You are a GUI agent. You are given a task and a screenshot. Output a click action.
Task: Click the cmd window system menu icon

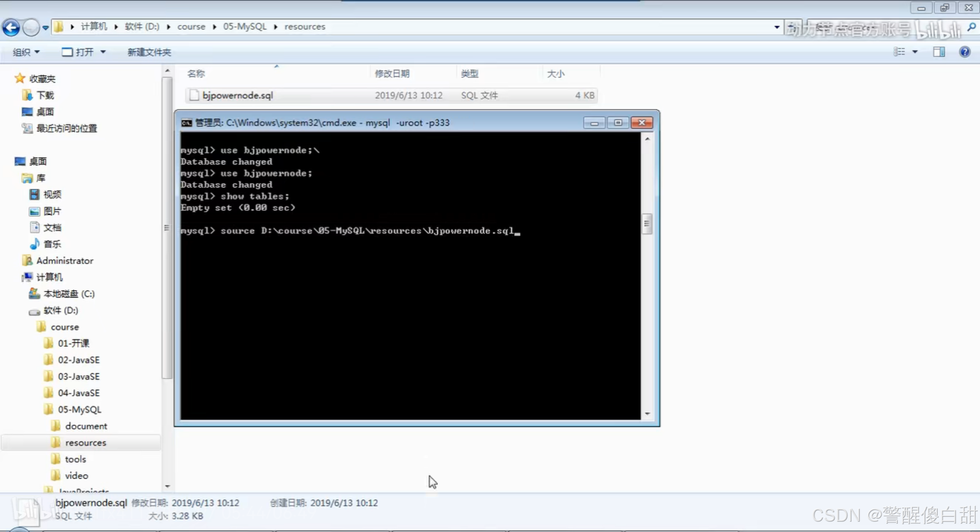click(186, 123)
